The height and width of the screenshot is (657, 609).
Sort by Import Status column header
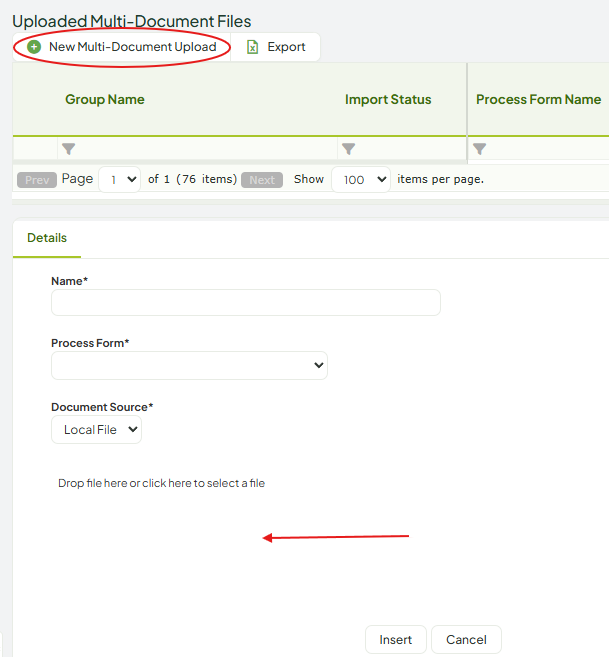(388, 100)
